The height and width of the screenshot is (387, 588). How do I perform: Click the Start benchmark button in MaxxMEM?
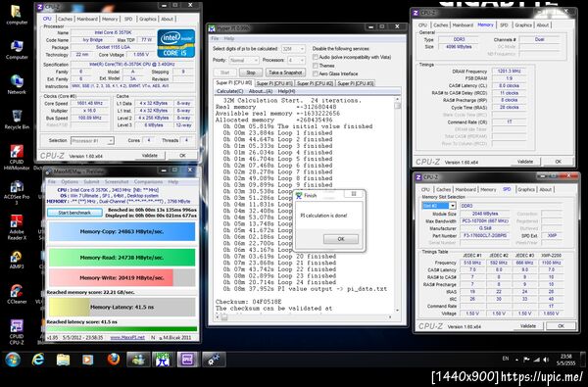pyautogui.click(x=74, y=213)
